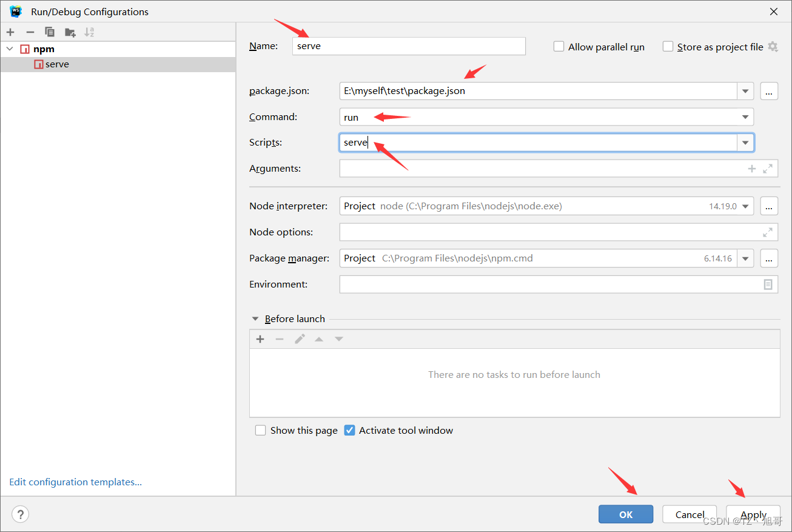Viewport: 792px width, 532px height.
Task: Create new folder for configurations
Action: point(70,32)
